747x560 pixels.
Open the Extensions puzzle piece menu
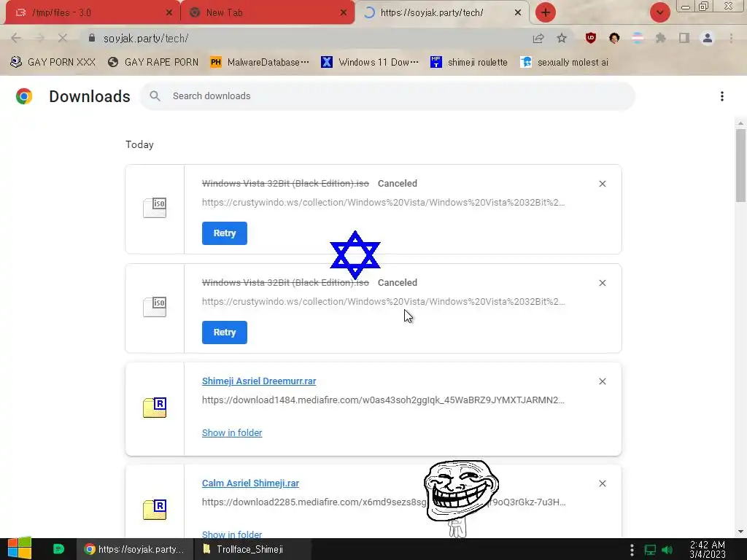[661, 38]
